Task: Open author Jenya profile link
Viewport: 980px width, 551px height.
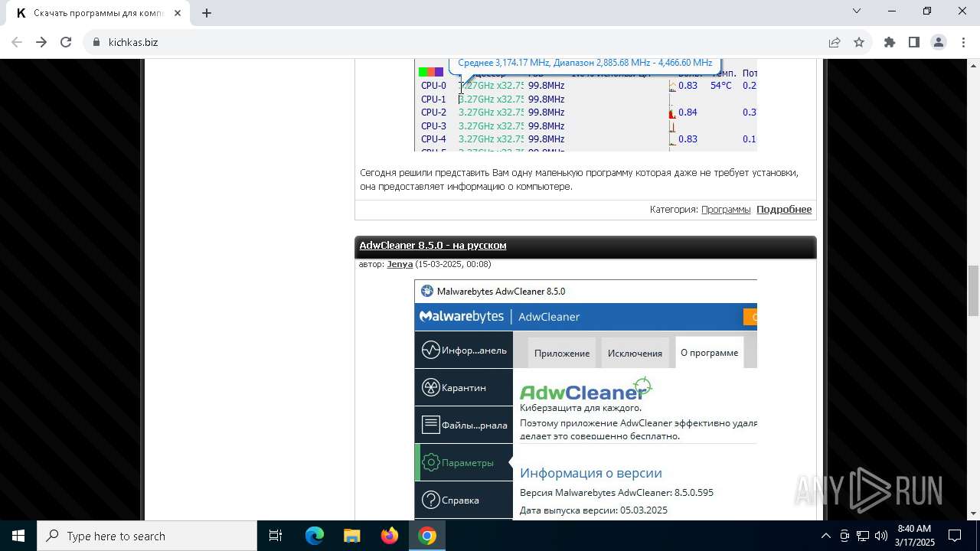Action: coord(400,264)
